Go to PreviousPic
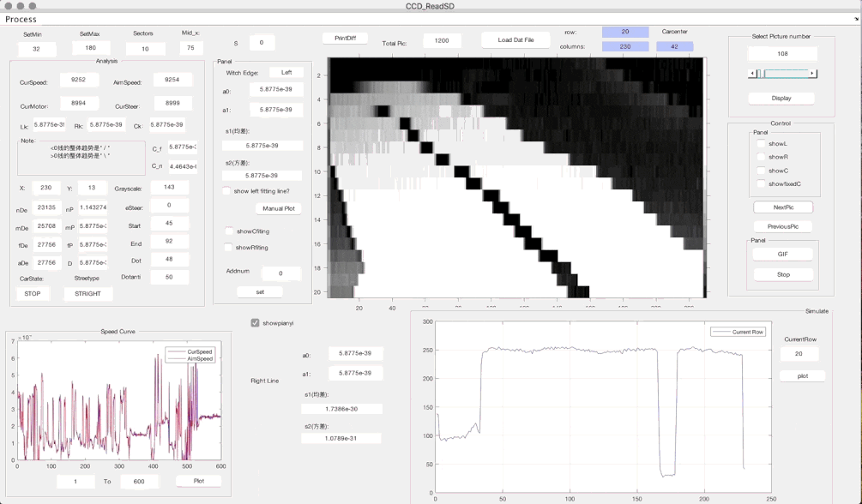Viewport: 862px width, 504px height. click(x=783, y=226)
